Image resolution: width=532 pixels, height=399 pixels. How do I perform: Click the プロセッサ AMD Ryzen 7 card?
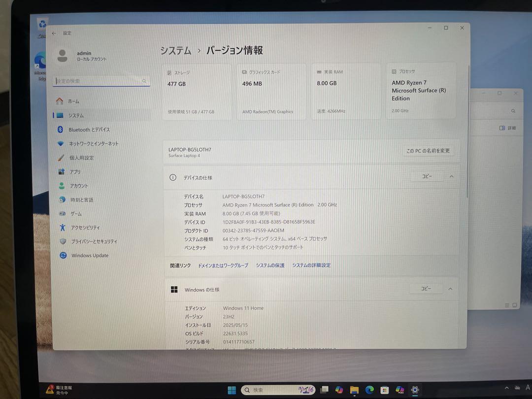[x=421, y=91]
